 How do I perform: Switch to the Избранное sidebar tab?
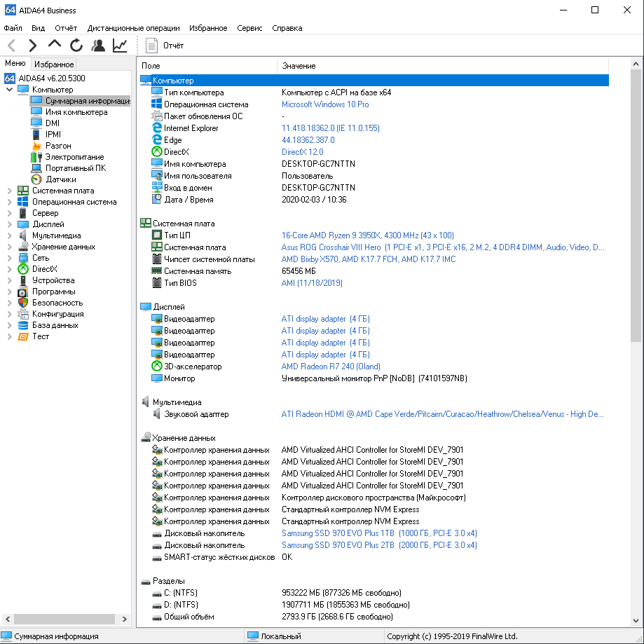[54, 64]
